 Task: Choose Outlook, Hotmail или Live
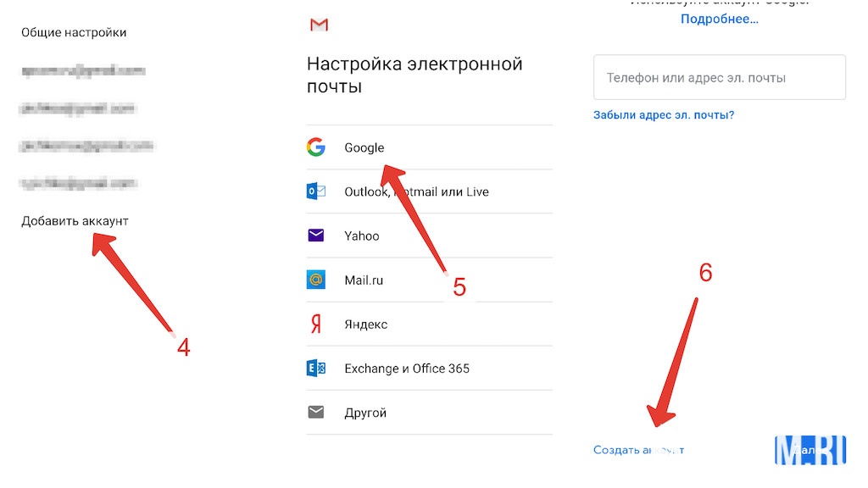[x=416, y=192]
